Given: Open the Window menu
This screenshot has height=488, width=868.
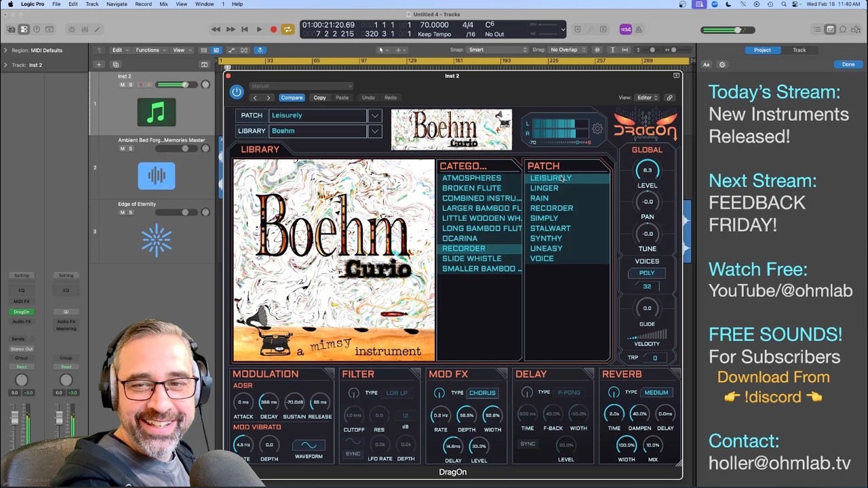Looking at the screenshot, I should point(204,4).
